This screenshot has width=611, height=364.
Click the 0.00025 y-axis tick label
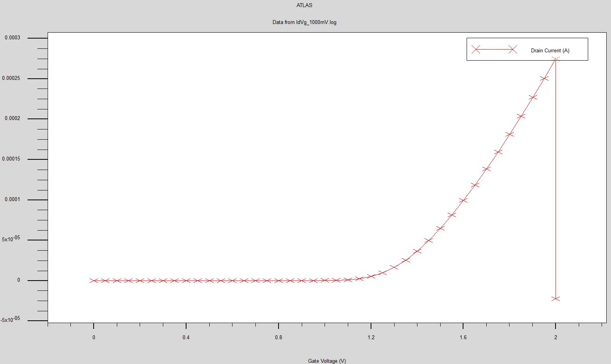point(11,78)
